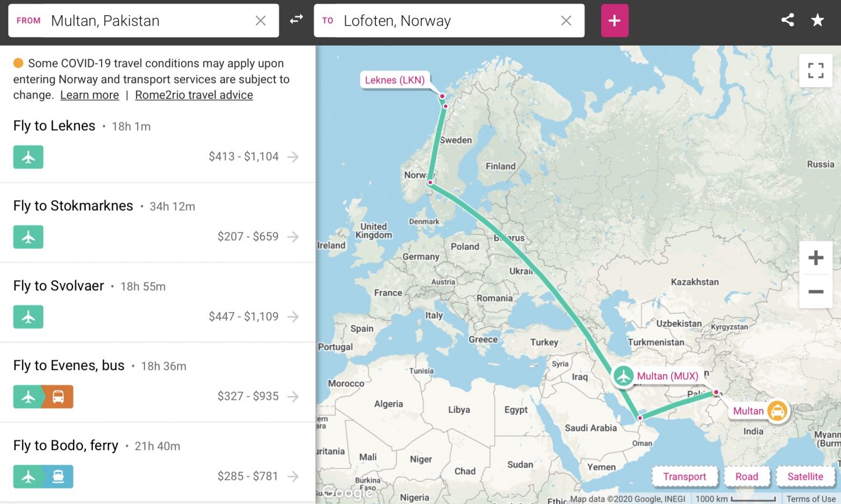
Task: Click the Leknes (LKN) airport map label
Action: pos(395,80)
